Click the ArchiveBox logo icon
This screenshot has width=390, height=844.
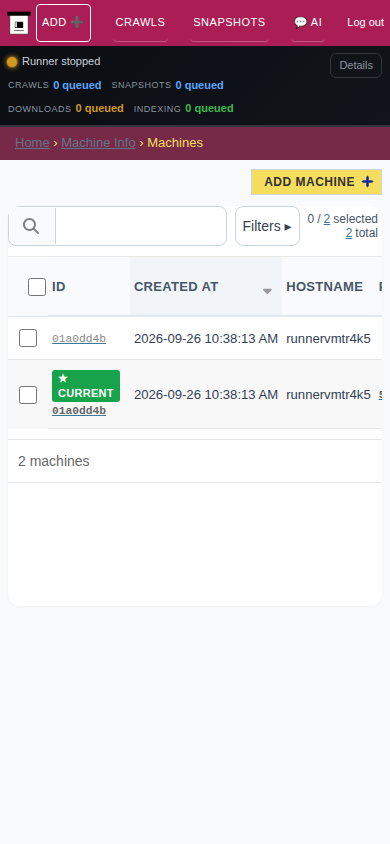[x=19, y=23]
